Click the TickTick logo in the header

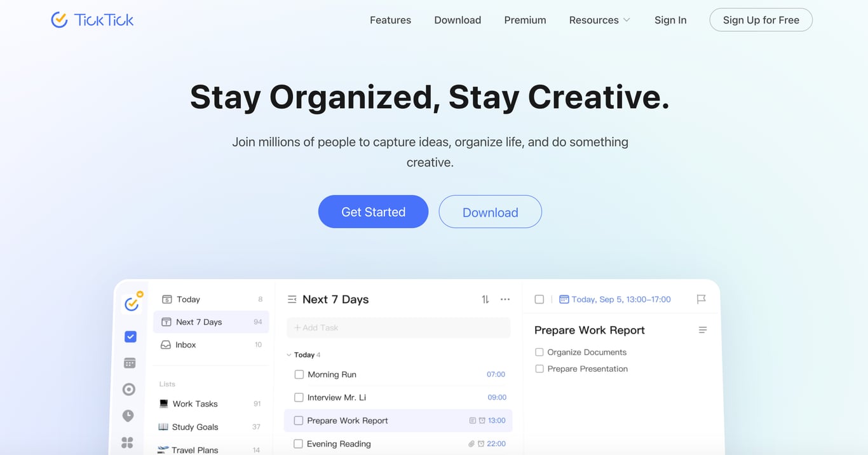93,20
